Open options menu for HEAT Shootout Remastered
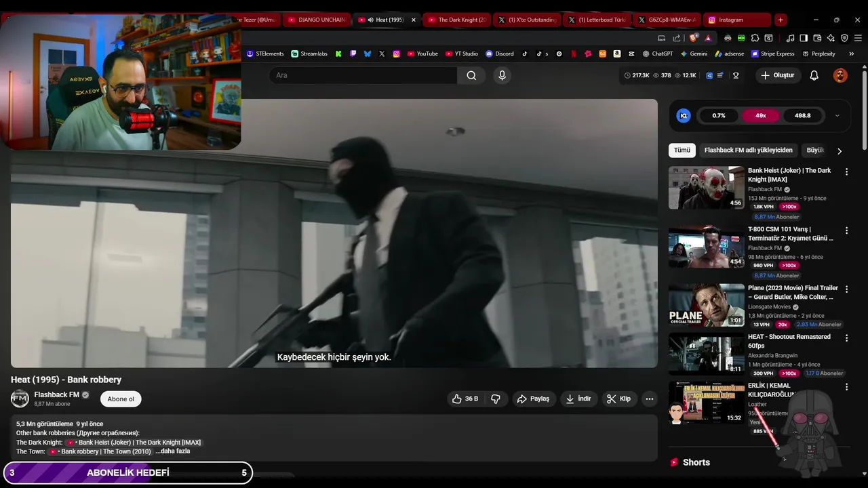 click(846, 338)
